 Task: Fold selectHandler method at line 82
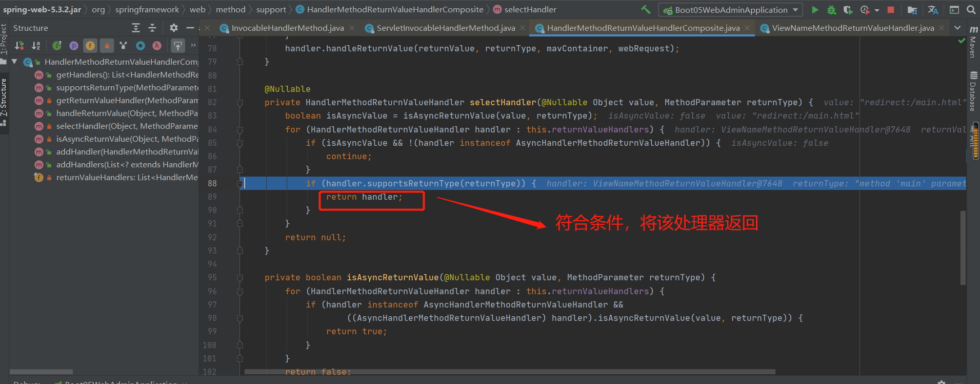[x=239, y=103]
